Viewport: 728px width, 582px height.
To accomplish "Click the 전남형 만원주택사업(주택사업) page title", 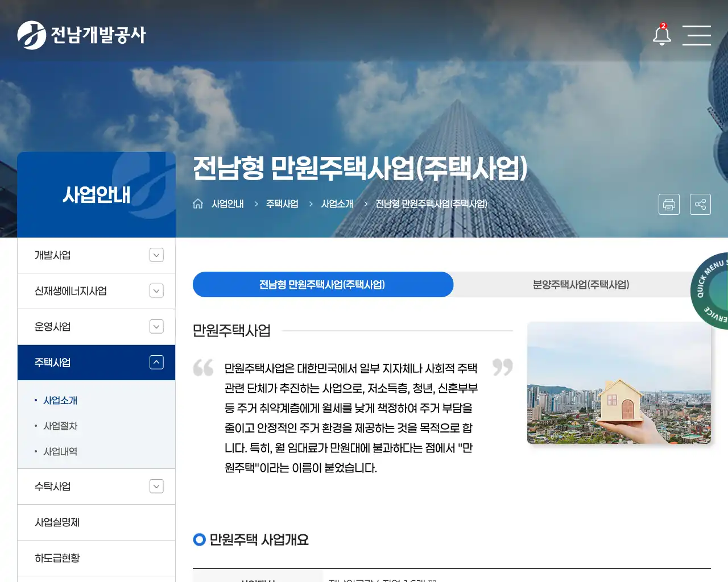I will coord(360,168).
